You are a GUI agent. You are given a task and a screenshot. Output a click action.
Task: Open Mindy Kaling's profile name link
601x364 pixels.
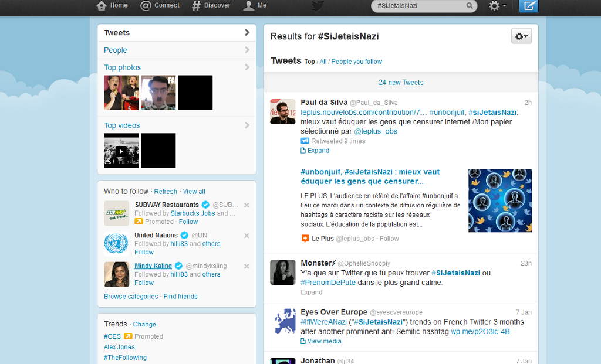click(x=153, y=266)
